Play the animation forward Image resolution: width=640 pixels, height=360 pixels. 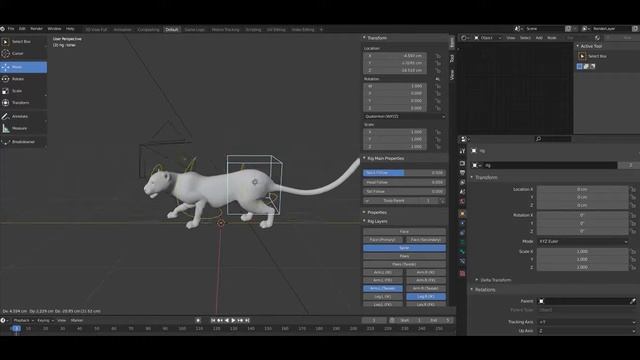[233, 320]
